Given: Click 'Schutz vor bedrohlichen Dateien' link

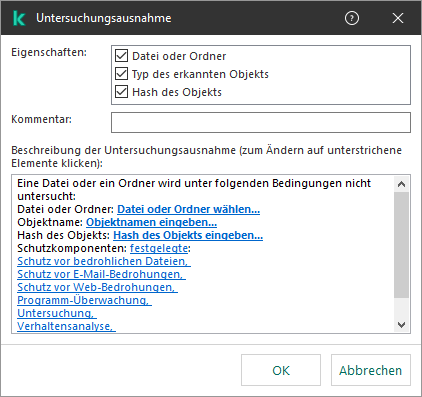Looking at the screenshot, I should (104, 261).
